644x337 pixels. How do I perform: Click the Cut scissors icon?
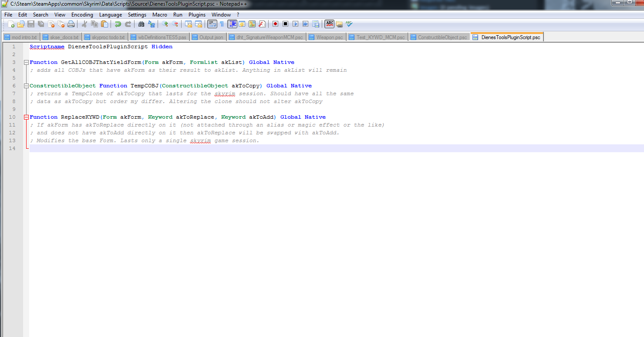click(84, 24)
